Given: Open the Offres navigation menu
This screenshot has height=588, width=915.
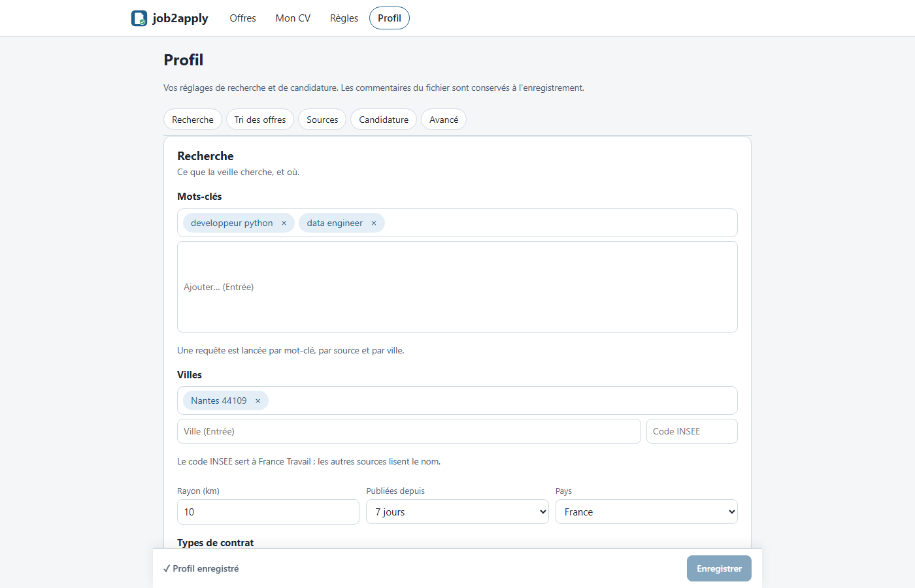Looking at the screenshot, I should pyautogui.click(x=242, y=18).
